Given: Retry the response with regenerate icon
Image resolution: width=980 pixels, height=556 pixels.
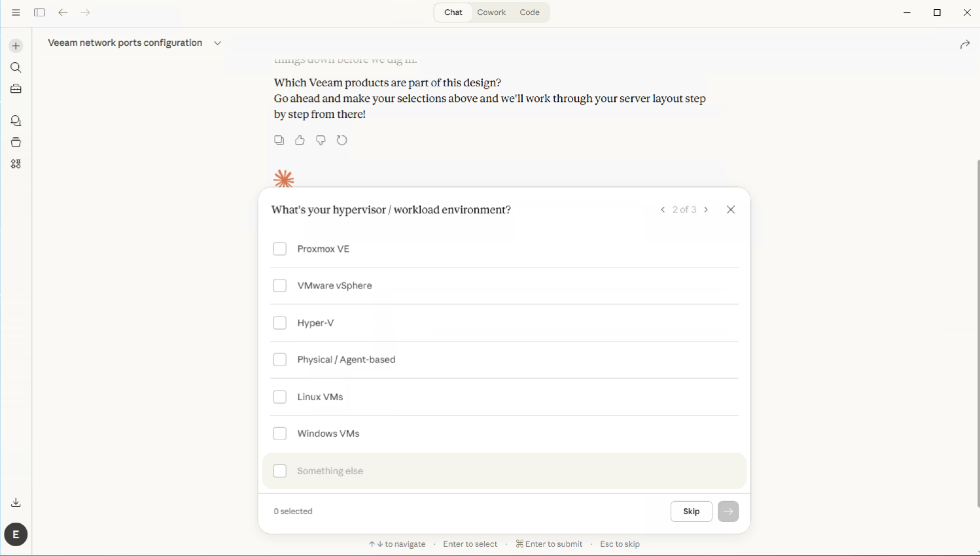Looking at the screenshot, I should [342, 140].
